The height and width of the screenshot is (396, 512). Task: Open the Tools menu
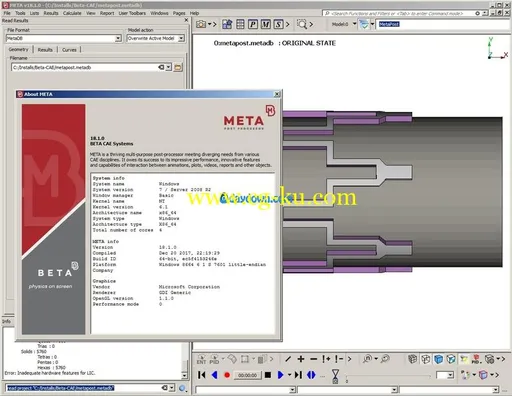tap(20, 13)
